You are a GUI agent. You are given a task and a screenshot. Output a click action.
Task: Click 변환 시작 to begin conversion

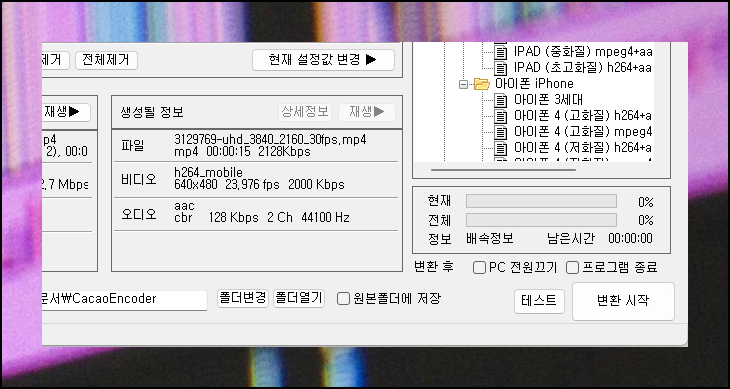[x=623, y=301]
